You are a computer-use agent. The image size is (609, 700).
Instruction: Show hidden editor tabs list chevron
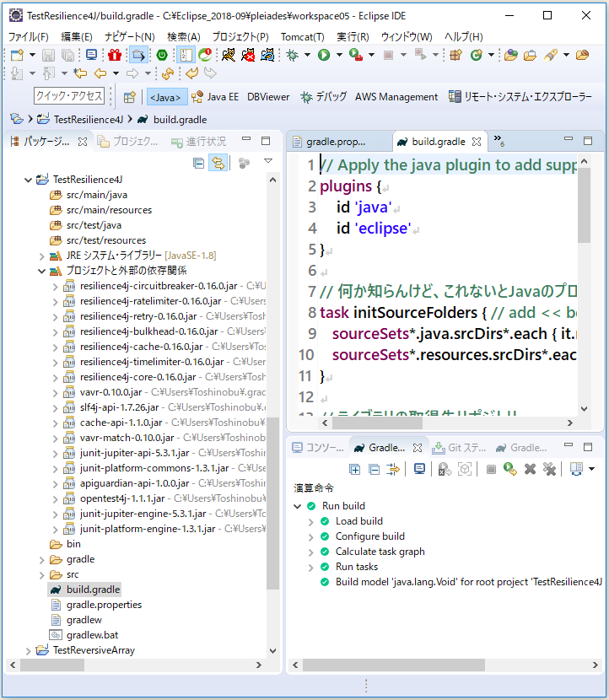[499, 140]
